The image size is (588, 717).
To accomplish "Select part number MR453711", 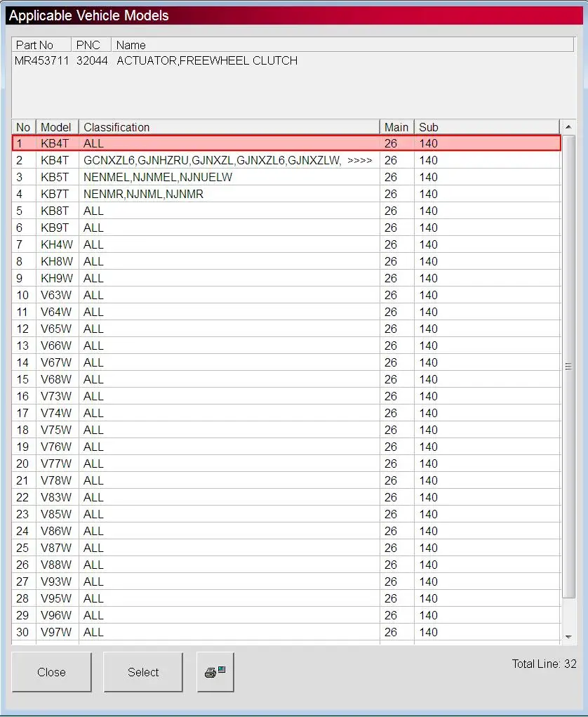I will pos(41,61).
